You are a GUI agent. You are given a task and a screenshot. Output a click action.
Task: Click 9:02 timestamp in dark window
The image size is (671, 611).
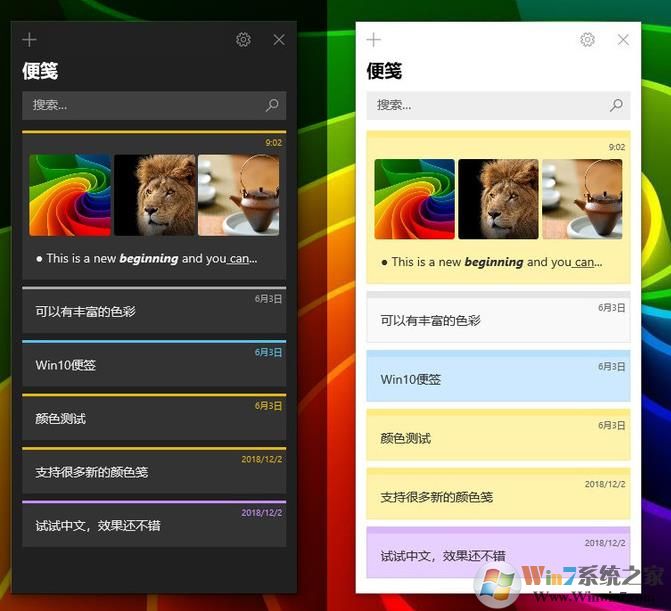273,143
